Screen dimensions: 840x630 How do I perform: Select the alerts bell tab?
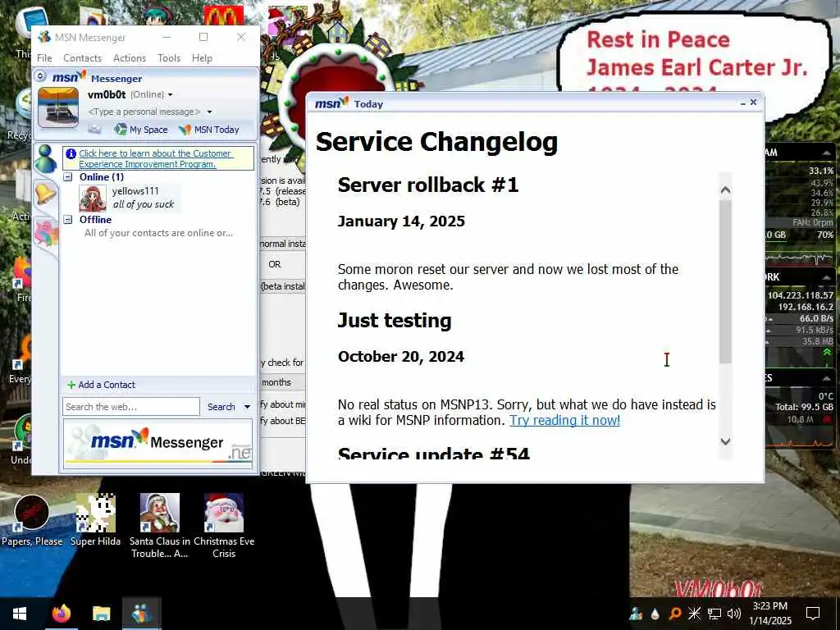(46, 193)
